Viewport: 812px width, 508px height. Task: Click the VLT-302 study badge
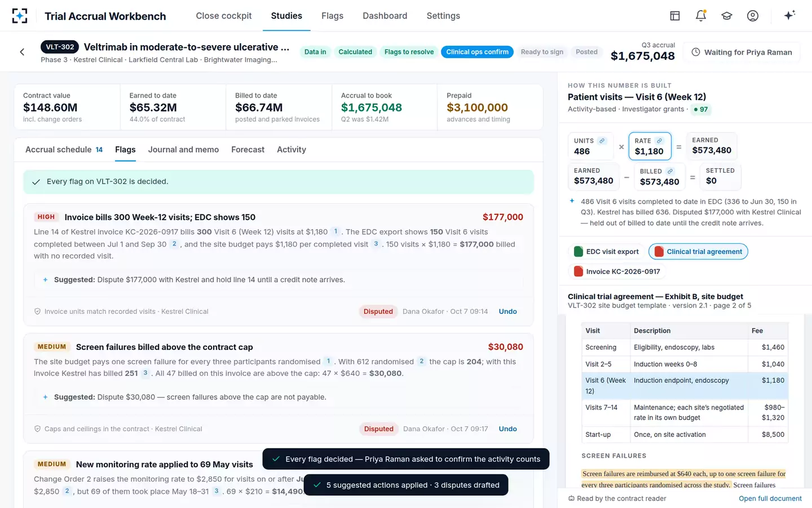(60, 47)
